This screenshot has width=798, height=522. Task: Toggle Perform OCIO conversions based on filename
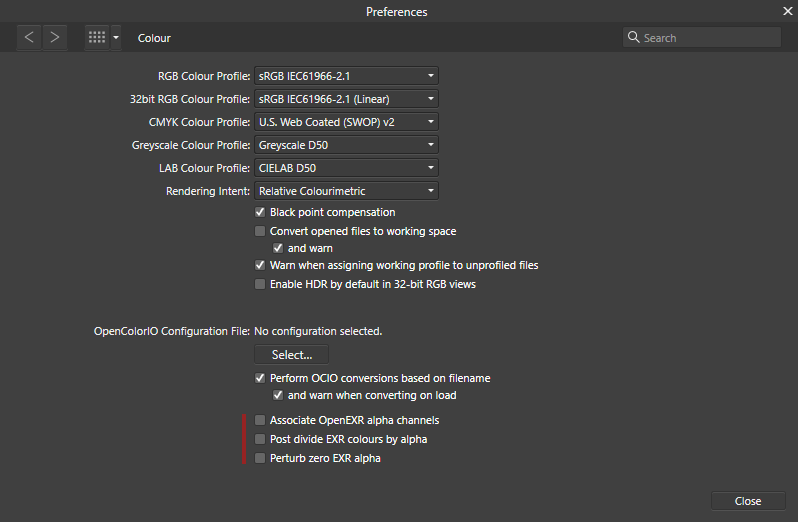click(x=260, y=378)
